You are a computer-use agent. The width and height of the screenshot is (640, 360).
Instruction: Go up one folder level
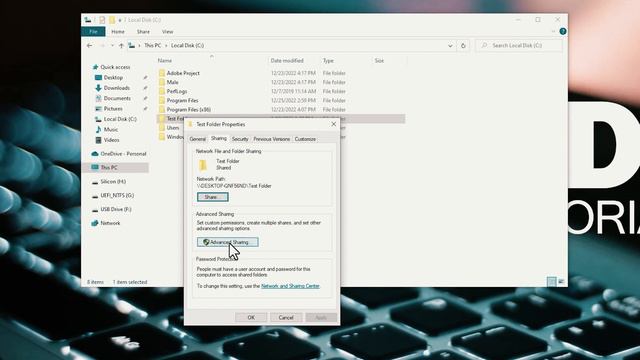coord(121,46)
